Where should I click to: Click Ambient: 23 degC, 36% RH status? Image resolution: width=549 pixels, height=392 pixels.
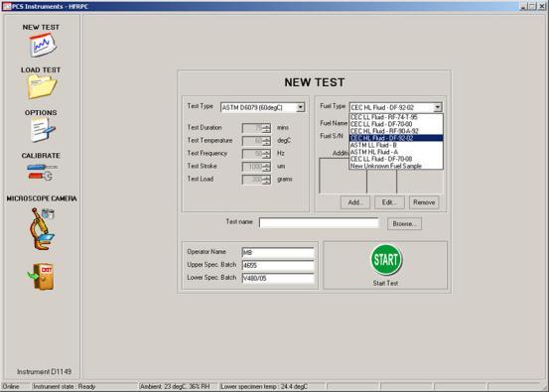175,386
